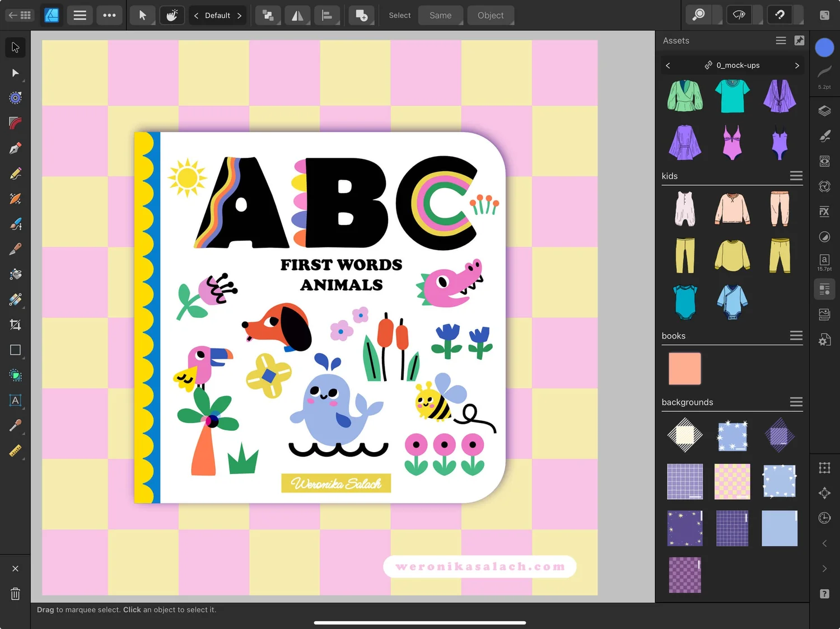The image size is (840, 629).
Task: Toggle the Hand pan tool
Action: pyautogui.click(x=172, y=15)
